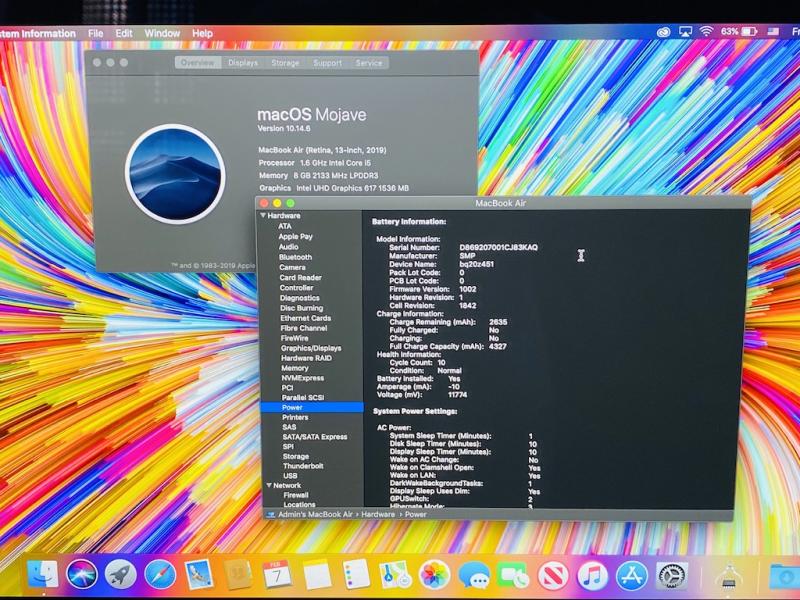800x600 pixels.
Task: Select NVMExpress in the sidebar
Action: pos(303,378)
